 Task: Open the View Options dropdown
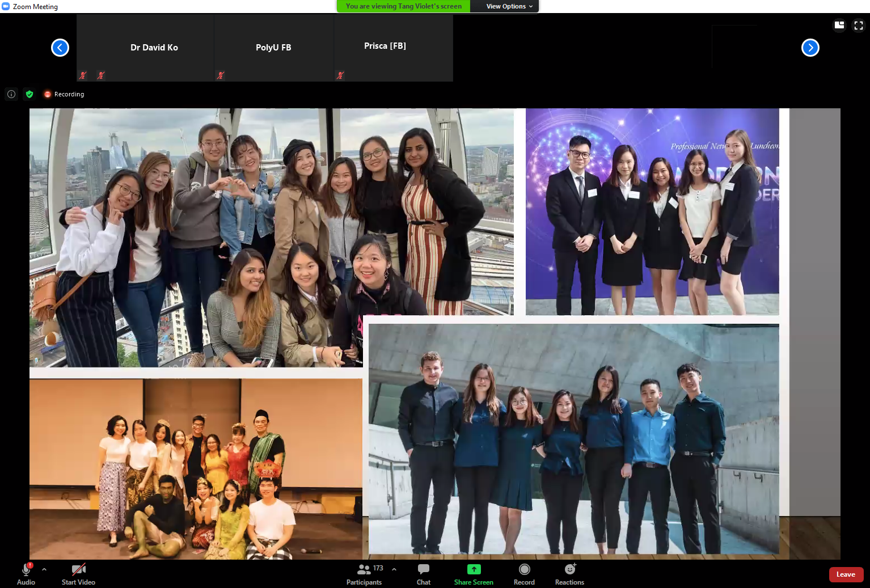pyautogui.click(x=509, y=6)
